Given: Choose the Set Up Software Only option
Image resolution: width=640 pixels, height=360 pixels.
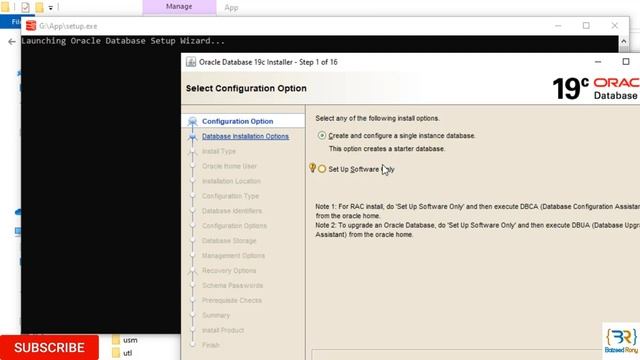Looking at the screenshot, I should tap(322, 169).
